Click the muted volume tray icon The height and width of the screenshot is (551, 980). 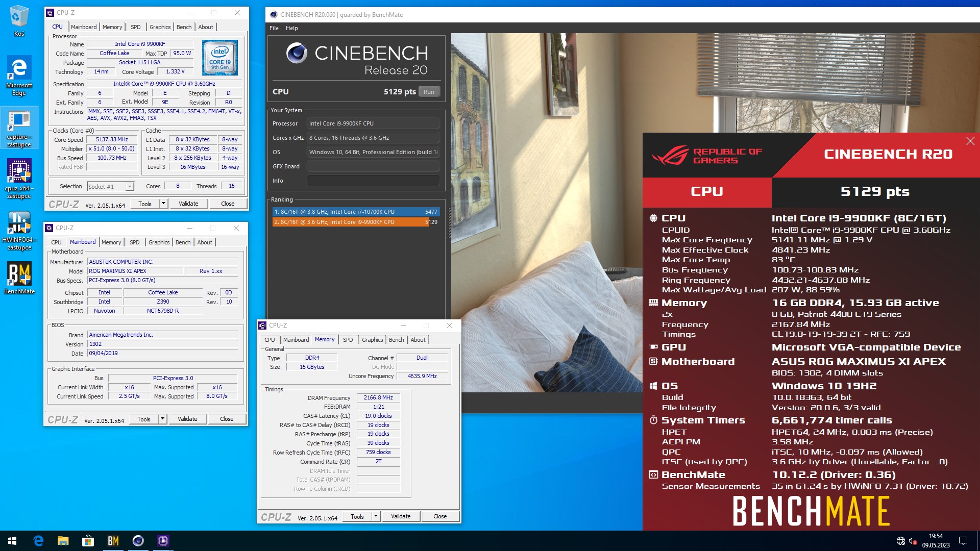913,541
